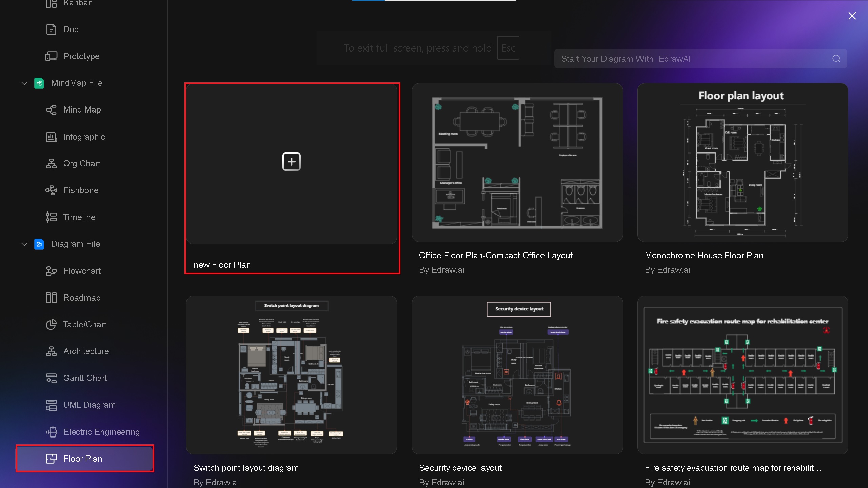Click the Kanban sidebar icon
Viewport: 868px width, 488px height.
tap(51, 3)
